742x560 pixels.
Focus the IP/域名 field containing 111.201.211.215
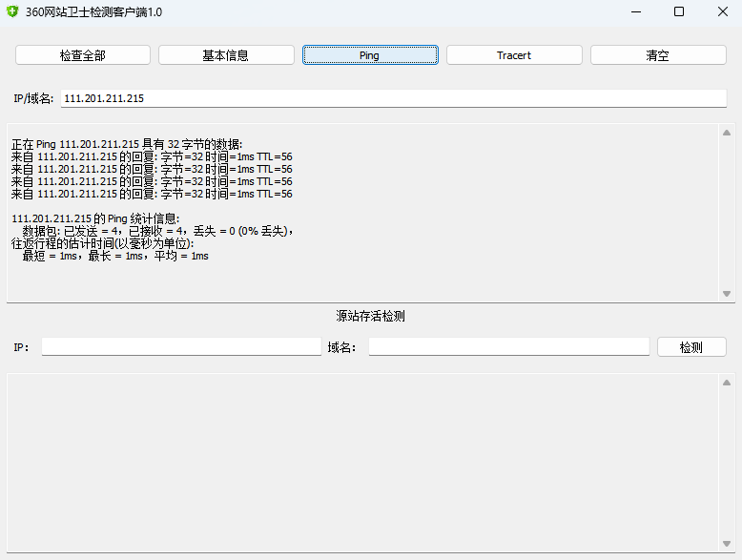(393, 98)
